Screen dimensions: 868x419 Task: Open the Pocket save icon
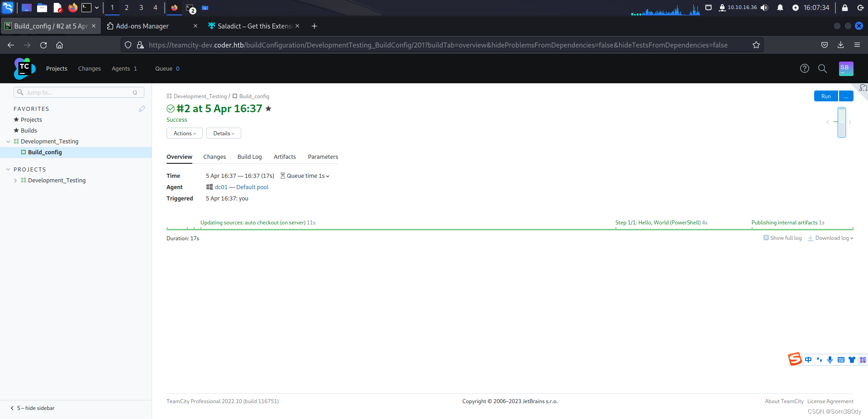(x=825, y=45)
